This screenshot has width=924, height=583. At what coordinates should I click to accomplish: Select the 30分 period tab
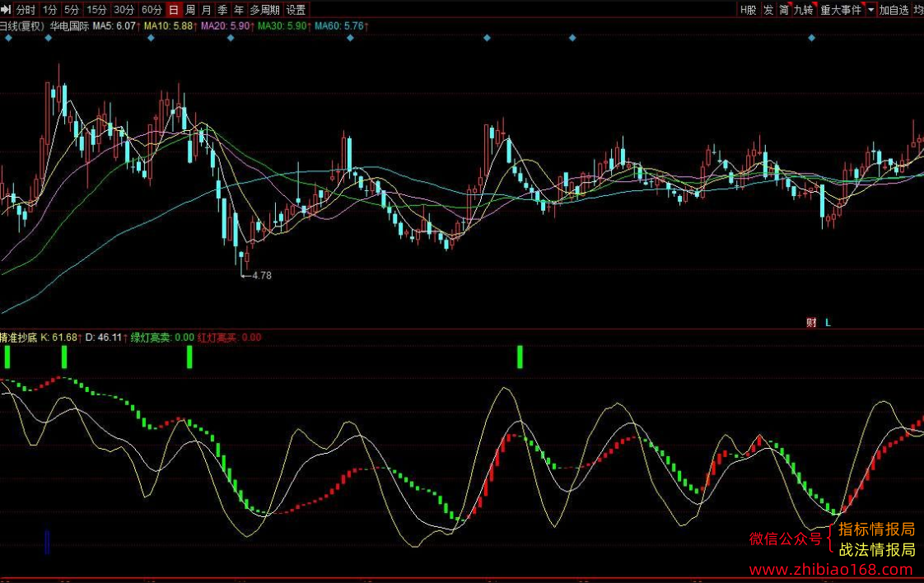124,9
